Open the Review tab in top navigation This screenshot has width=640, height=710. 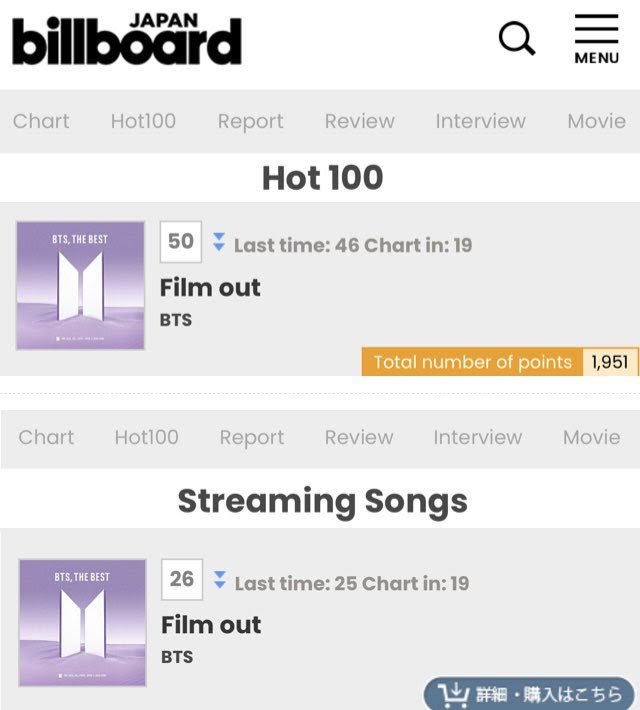click(x=359, y=121)
